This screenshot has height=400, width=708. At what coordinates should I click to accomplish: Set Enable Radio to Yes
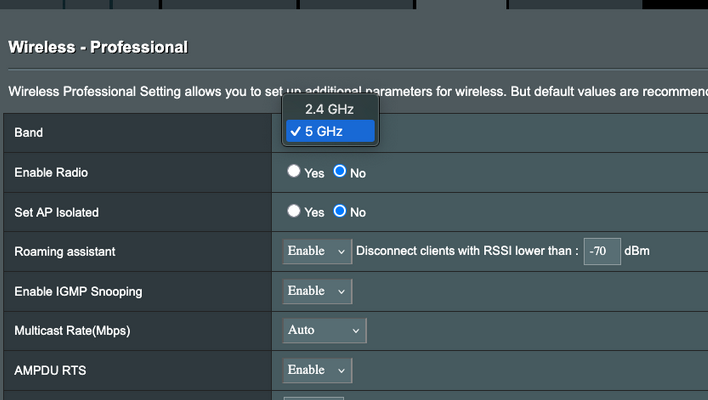tap(294, 172)
